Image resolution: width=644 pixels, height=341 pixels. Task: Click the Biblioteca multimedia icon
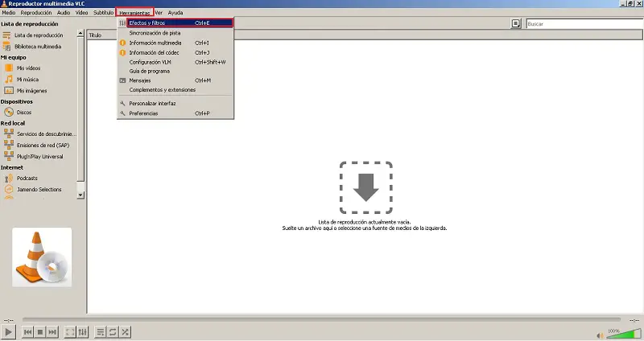click(6, 47)
